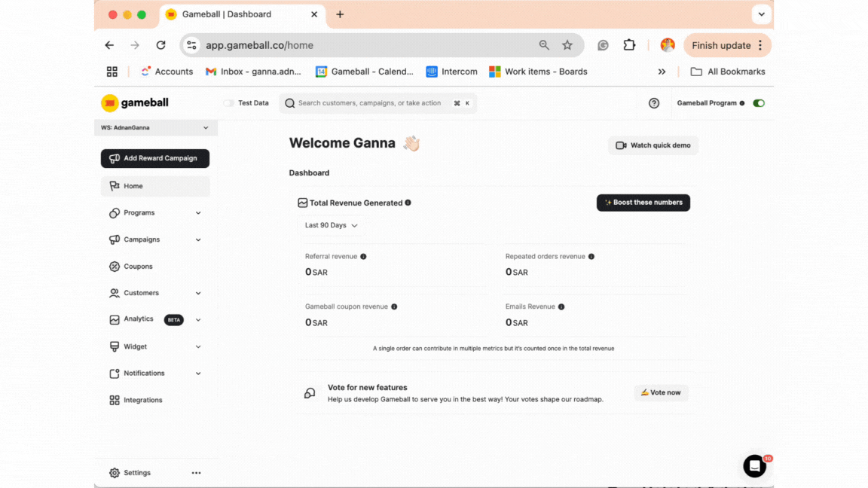
Task: Open the Work items - Boards bookmark
Action: click(x=538, y=72)
